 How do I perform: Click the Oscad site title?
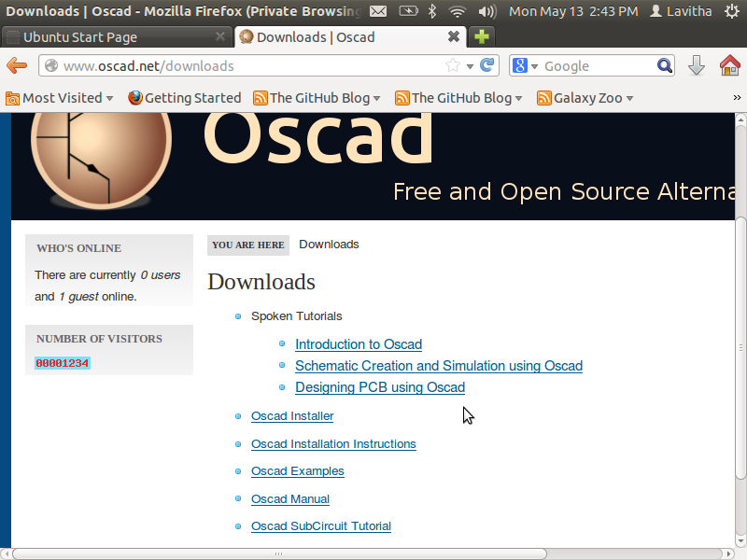pyautogui.click(x=318, y=139)
